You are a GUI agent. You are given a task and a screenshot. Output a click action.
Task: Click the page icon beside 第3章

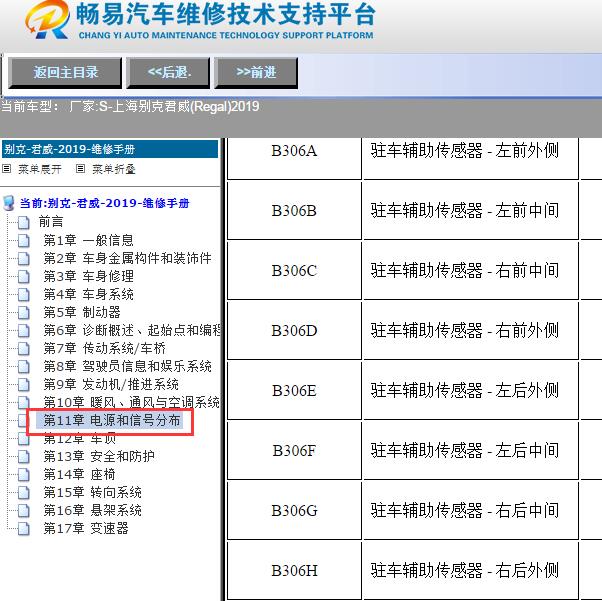point(24,276)
